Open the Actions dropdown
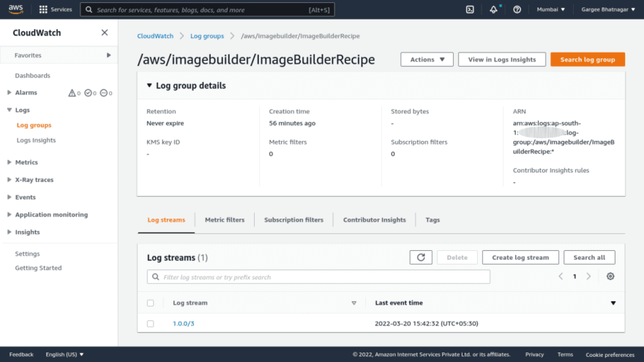 click(x=427, y=59)
